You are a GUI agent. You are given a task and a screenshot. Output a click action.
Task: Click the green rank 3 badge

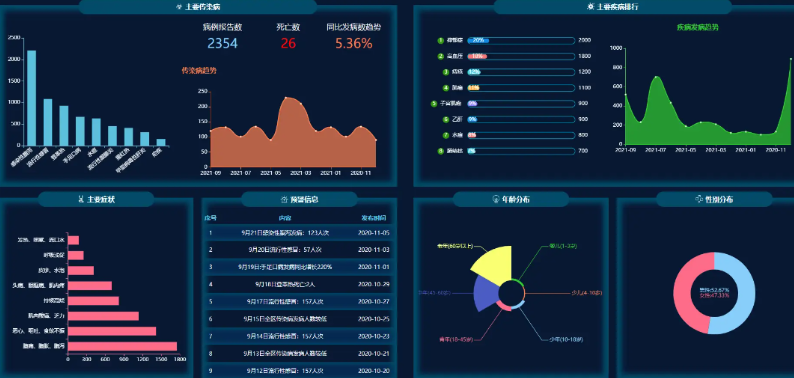tap(446, 72)
